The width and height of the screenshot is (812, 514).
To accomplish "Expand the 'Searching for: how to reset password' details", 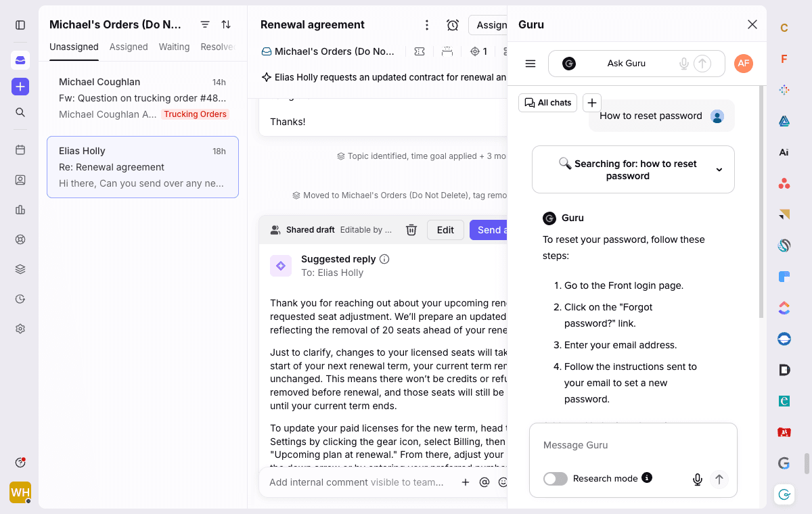I will point(719,169).
